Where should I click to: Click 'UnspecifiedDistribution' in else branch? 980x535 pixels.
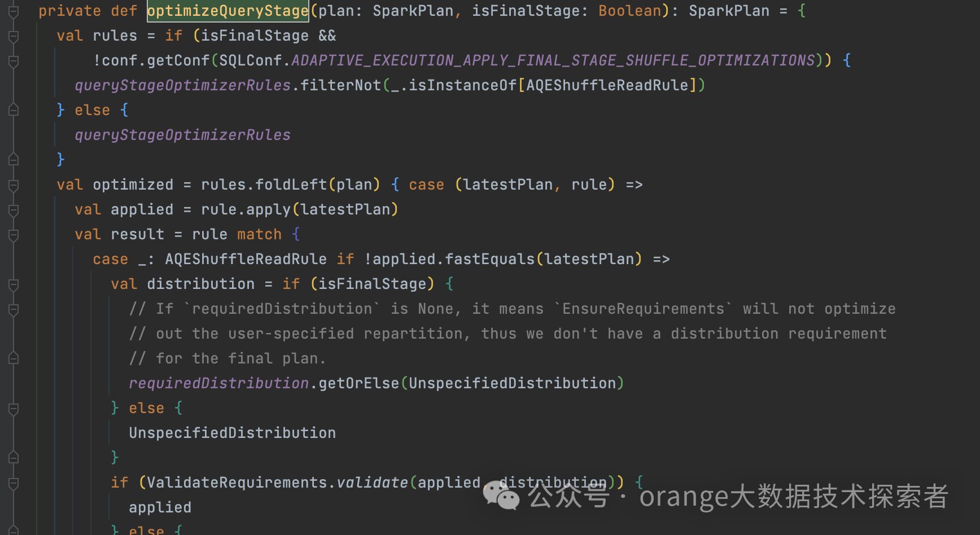pos(233,433)
